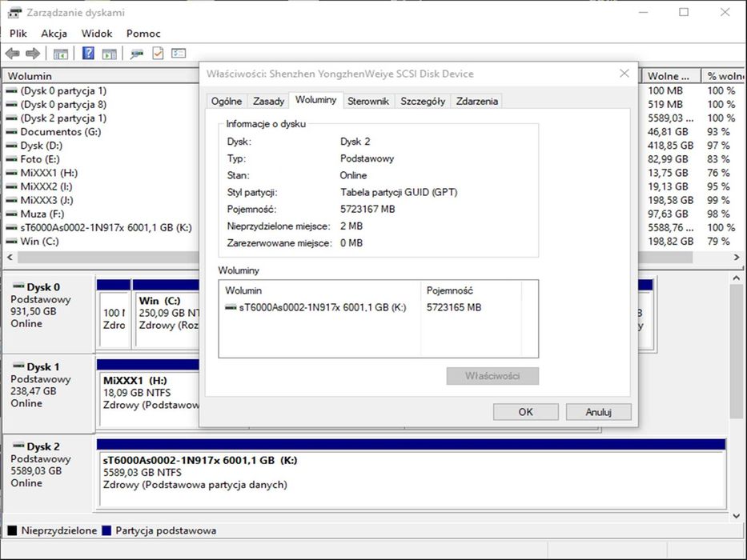The width and height of the screenshot is (747, 560).
Task: Click drive icon beside Win (C:) in volume list
Action: click(x=11, y=242)
